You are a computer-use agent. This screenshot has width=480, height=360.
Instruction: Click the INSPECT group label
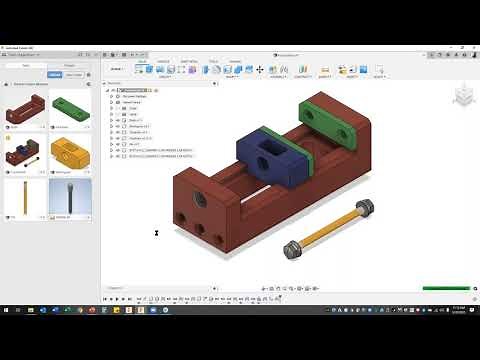[x=325, y=77]
